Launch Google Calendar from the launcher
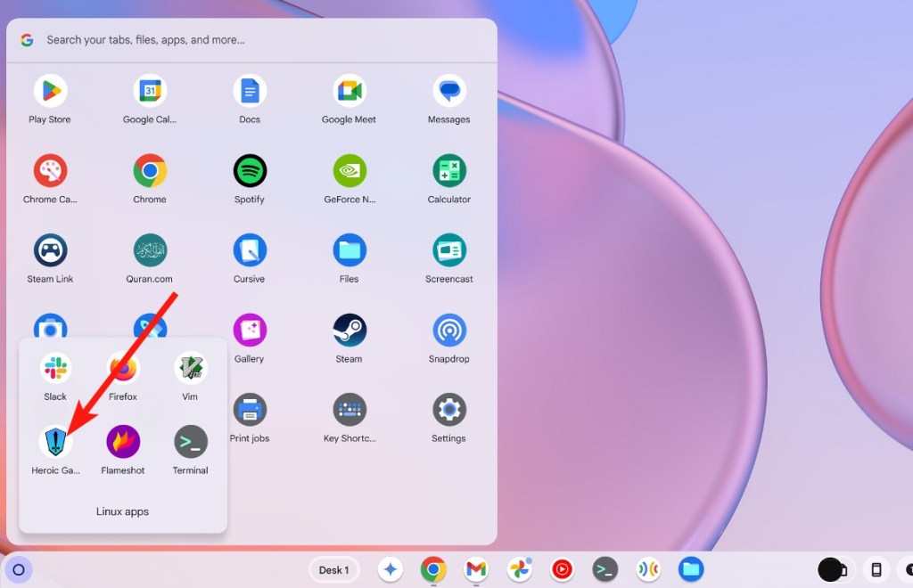The image size is (913, 588). click(x=150, y=91)
